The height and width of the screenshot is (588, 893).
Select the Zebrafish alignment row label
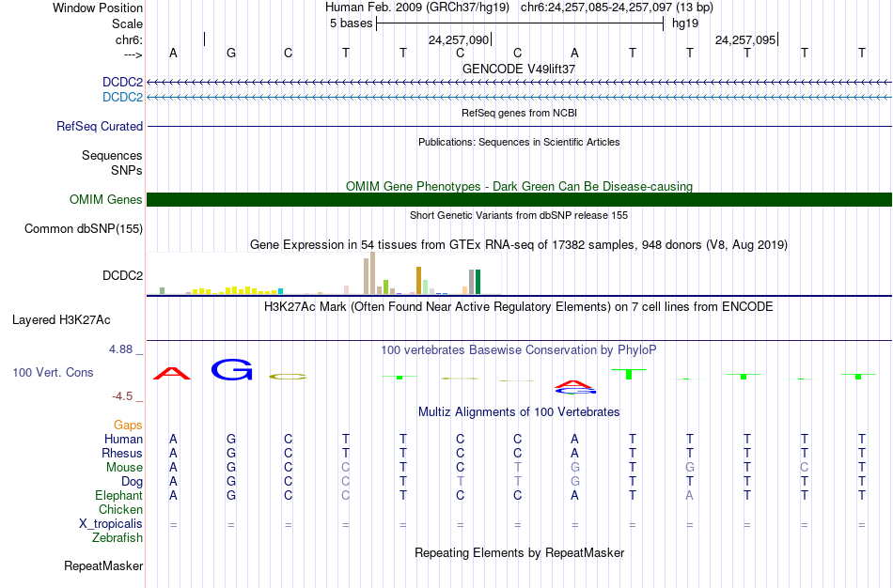point(117,537)
